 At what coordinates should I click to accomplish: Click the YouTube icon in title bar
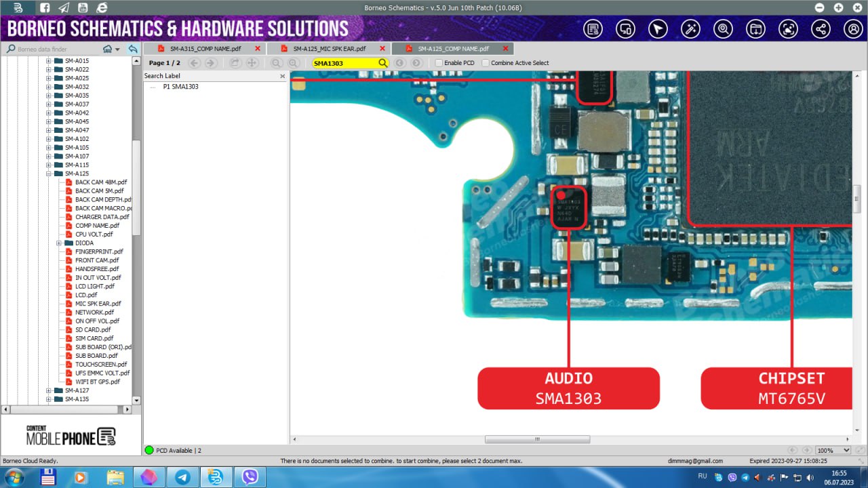tap(83, 7)
